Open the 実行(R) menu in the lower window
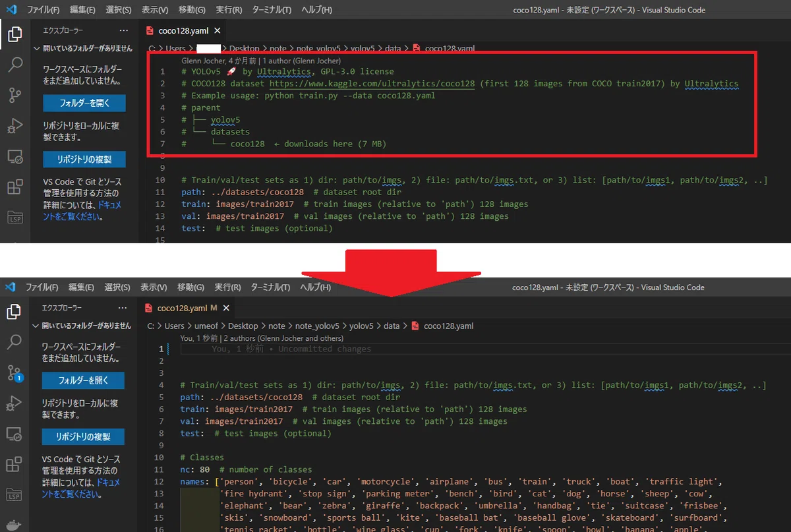Viewport: 791px width, 532px height. pos(228,287)
